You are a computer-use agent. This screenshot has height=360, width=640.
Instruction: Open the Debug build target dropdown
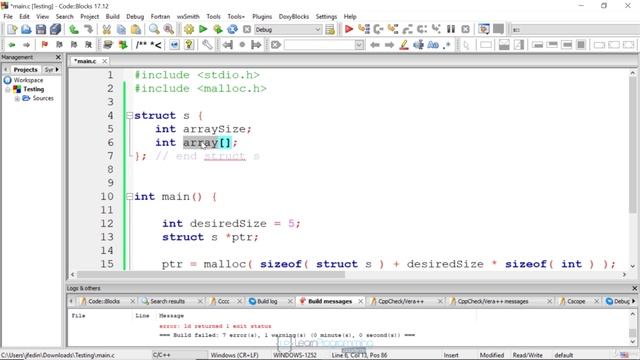(x=288, y=29)
